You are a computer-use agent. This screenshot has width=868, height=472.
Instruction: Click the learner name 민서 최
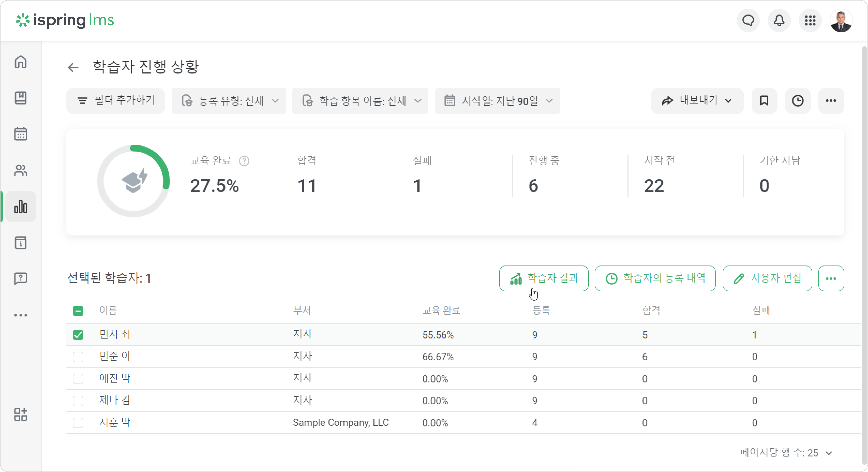115,334
